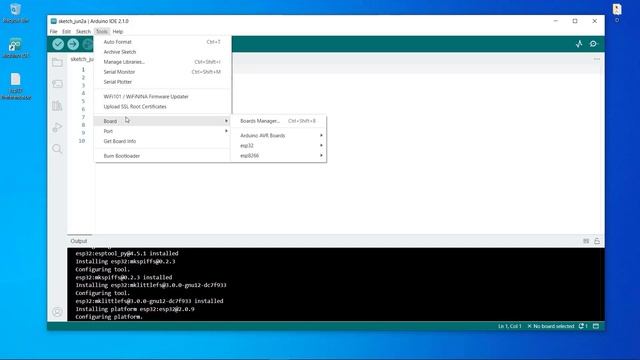The height and width of the screenshot is (360, 640).
Task: Expand the esp8266 boards submenu
Action: pos(279,156)
